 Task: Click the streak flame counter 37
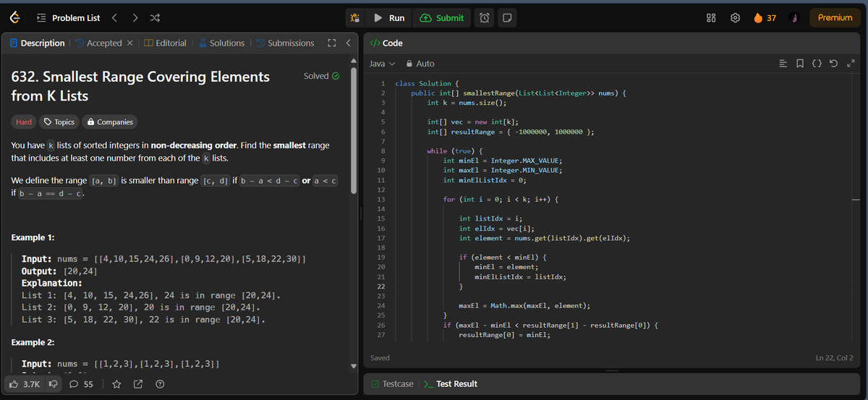(x=765, y=17)
